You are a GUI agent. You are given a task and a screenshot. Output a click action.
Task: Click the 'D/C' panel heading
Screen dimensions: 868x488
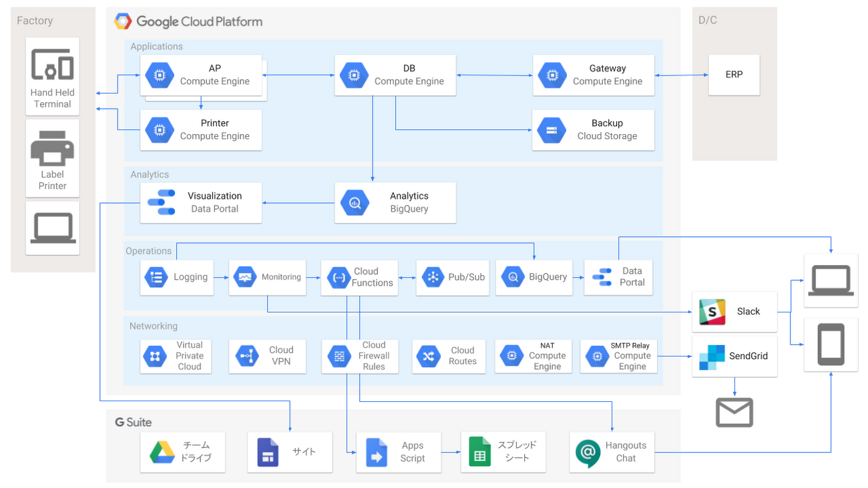708,20
